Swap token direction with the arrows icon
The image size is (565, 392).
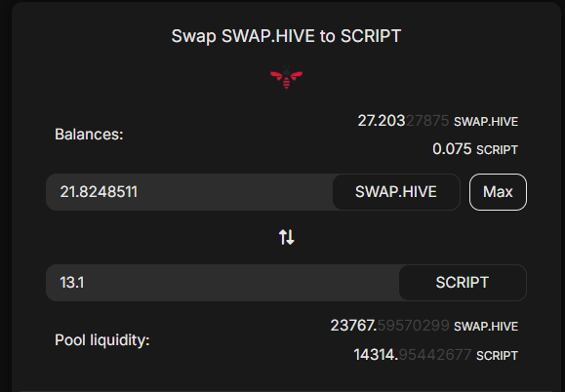coord(287,237)
